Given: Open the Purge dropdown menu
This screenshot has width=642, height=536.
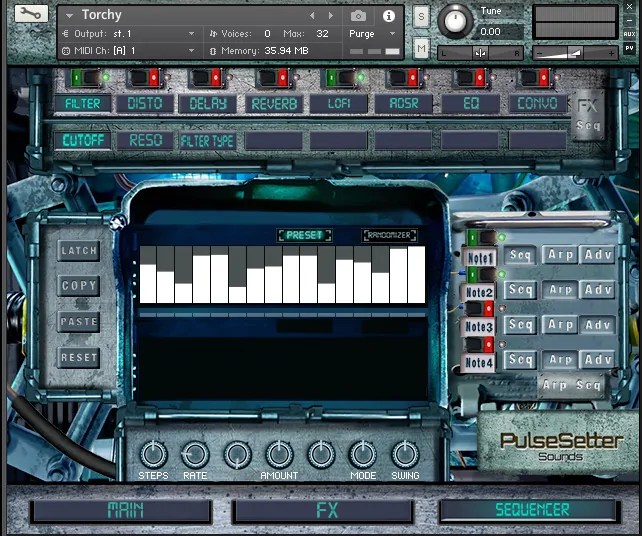Looking at the screenshot, I should 392,34.
